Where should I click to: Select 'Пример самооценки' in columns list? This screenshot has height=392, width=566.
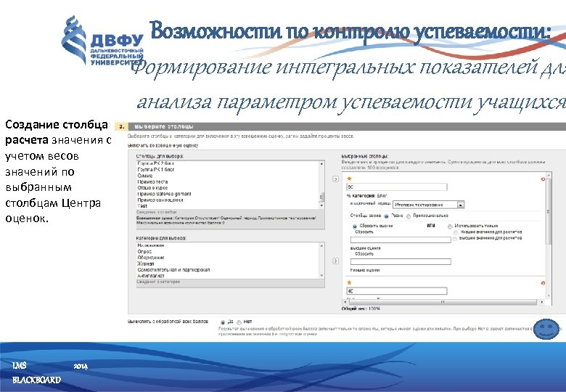click(160, 200)
